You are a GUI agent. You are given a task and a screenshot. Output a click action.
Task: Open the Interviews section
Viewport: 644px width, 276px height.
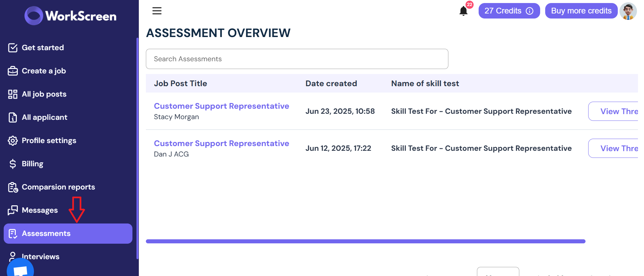click(40, 256)
